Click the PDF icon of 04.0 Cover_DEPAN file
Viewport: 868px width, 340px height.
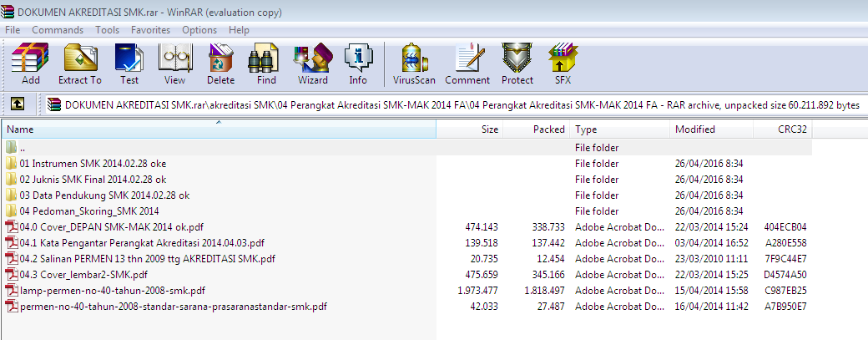tap(11, 226)
